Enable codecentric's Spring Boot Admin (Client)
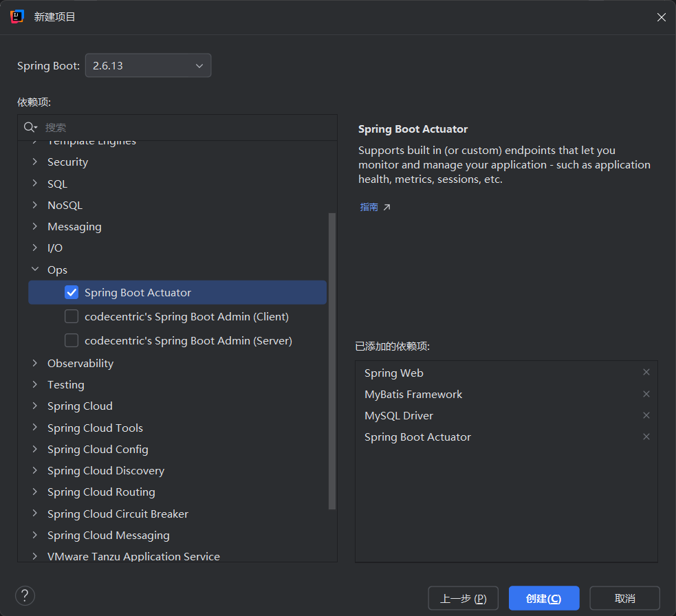This screenshot has height=616, width=676. click(72, 316)
